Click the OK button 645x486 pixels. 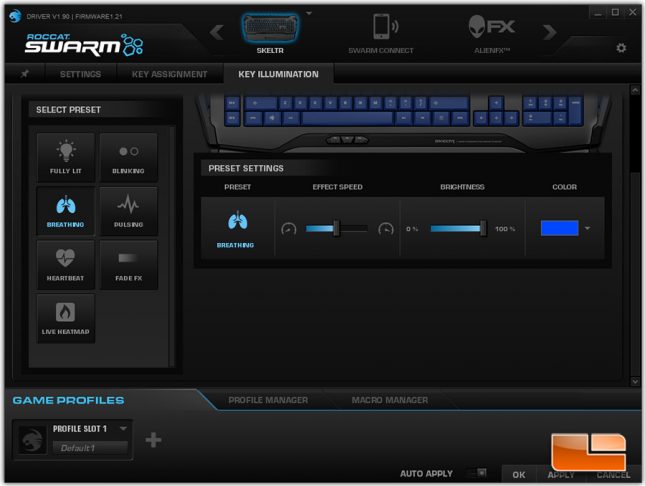[x=519, y=474]
